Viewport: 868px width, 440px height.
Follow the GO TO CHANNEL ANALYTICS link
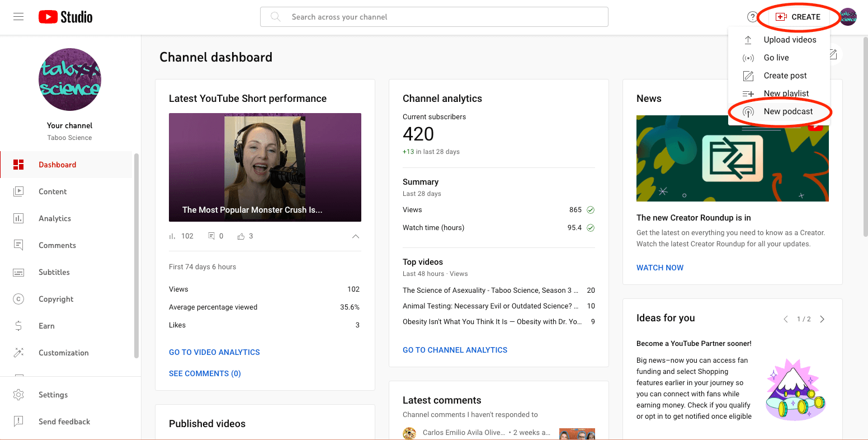click(455, 349)
